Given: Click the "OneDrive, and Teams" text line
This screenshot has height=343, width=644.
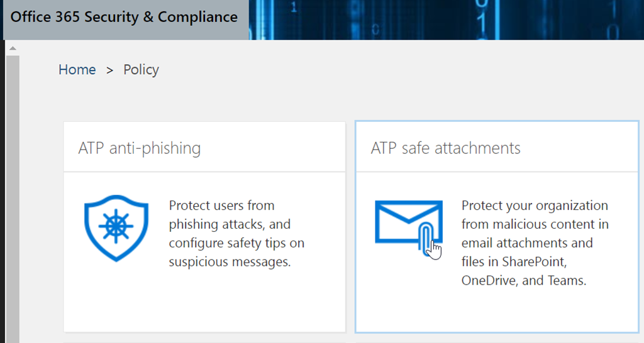Looking at the screenshot, I should click(523, 281).
